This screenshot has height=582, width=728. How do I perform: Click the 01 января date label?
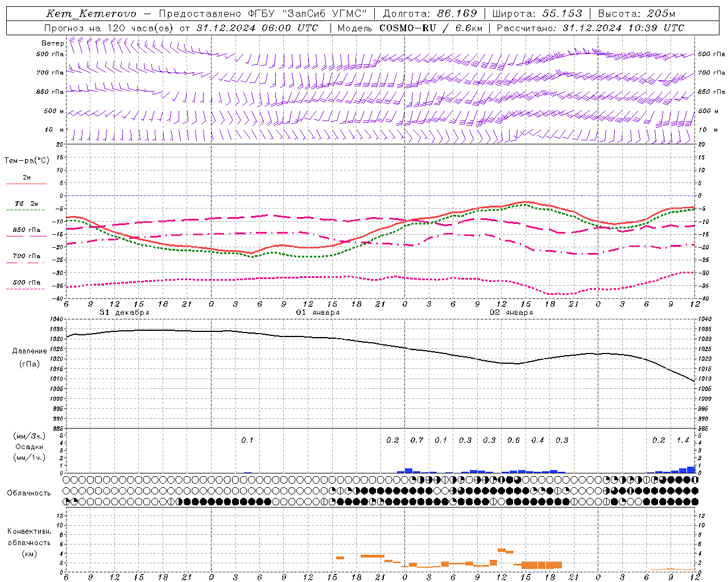coord(318,313)
